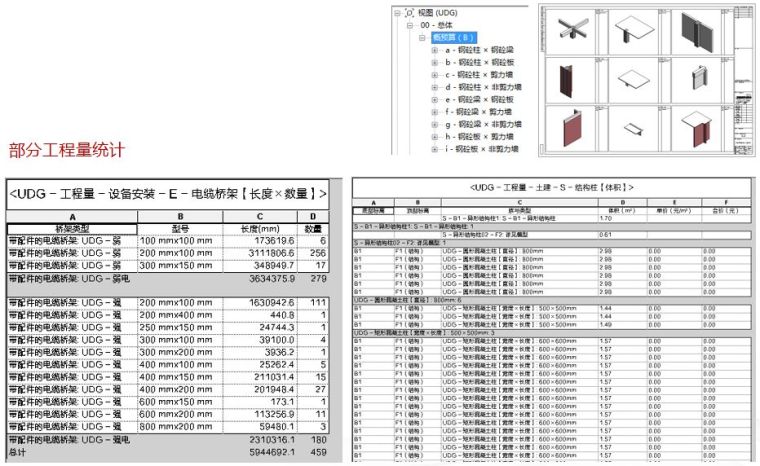Select the 桥架类型 header cell
This screenshot has width=760, height=466.
pos(72,228)
